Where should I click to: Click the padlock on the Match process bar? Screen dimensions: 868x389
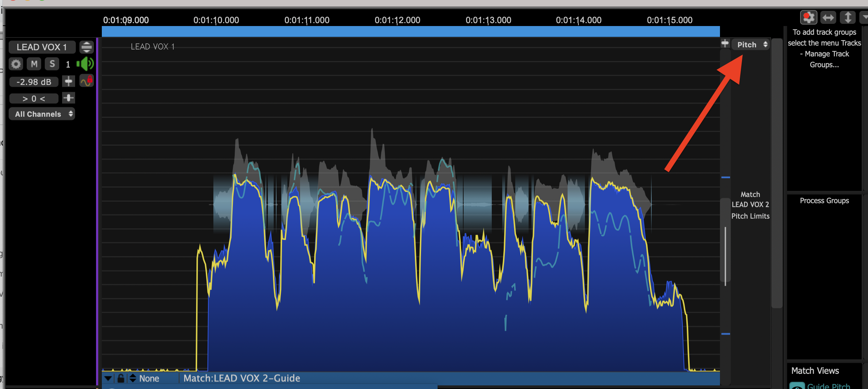[121, 379]
